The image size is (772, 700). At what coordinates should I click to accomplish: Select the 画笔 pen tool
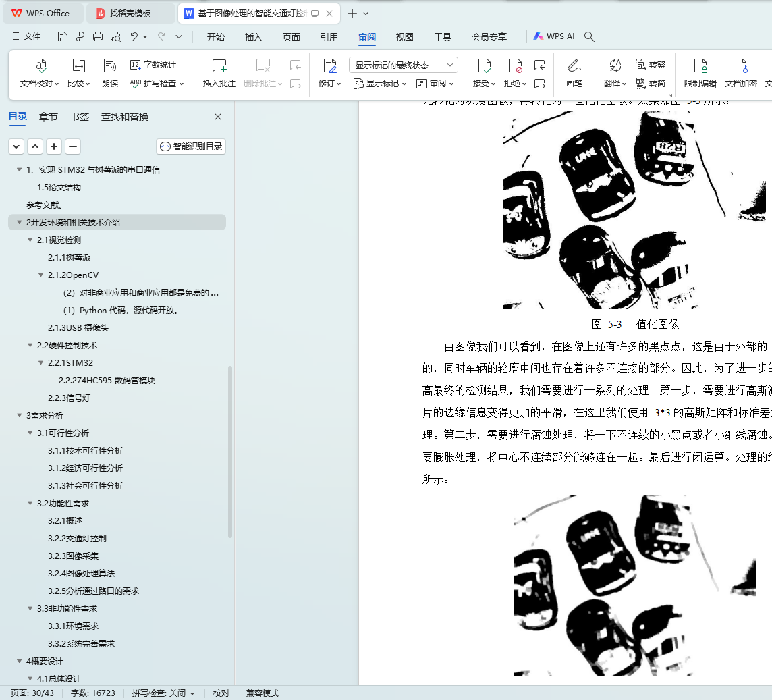pos(574,73)
